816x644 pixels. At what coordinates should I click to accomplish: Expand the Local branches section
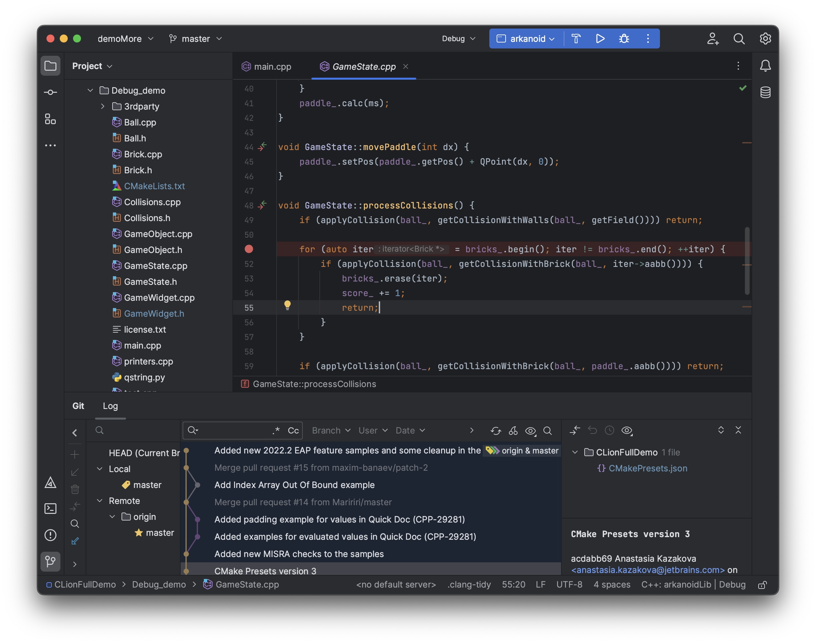(101, 467)
